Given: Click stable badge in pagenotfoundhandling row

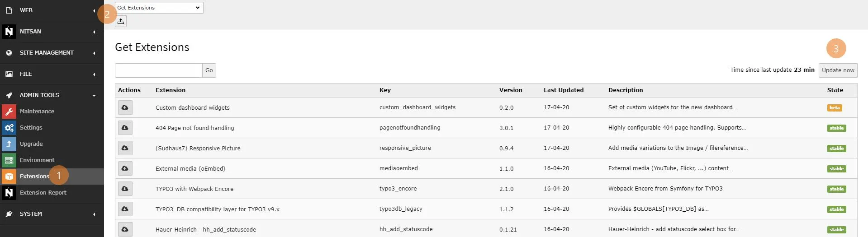Looking at the screenshot, I should pyautogui.click(x=836, y=128).
